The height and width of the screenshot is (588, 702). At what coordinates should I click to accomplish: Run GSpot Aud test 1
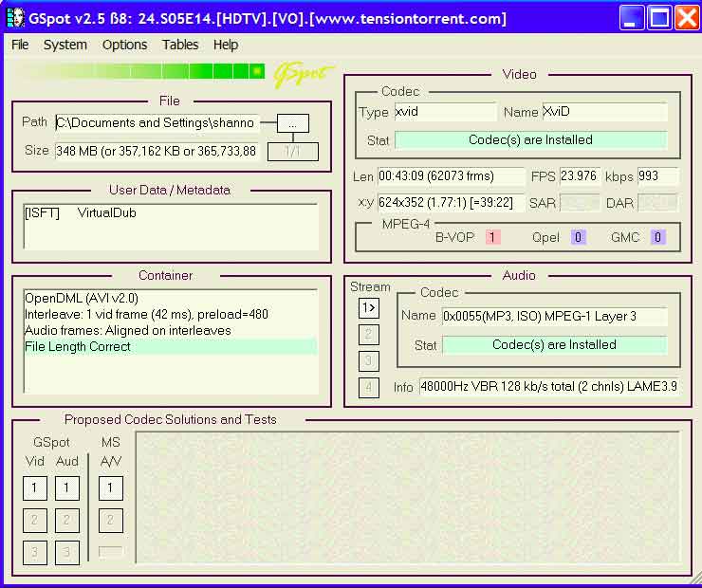(x=67, y=488)
